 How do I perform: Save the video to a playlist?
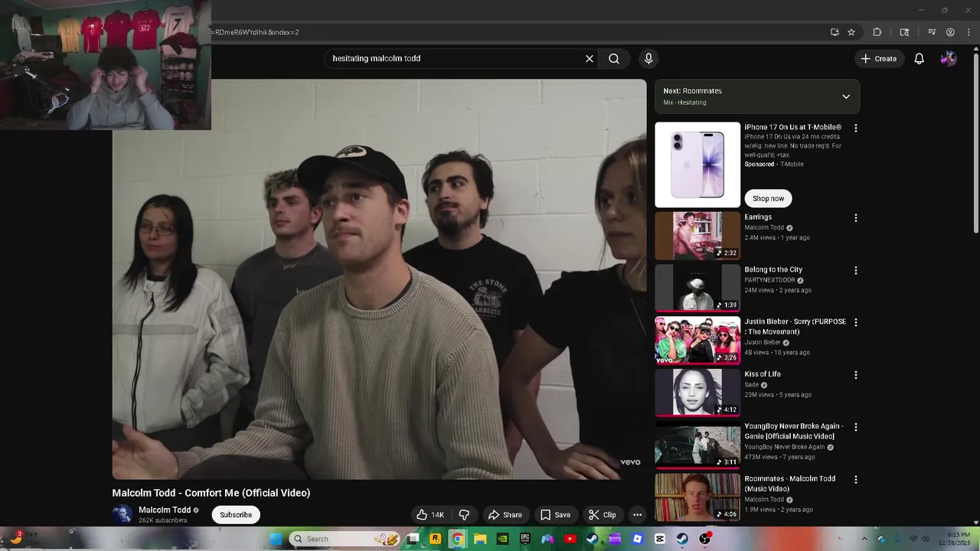pyautogui.click(x=556, y=515)
